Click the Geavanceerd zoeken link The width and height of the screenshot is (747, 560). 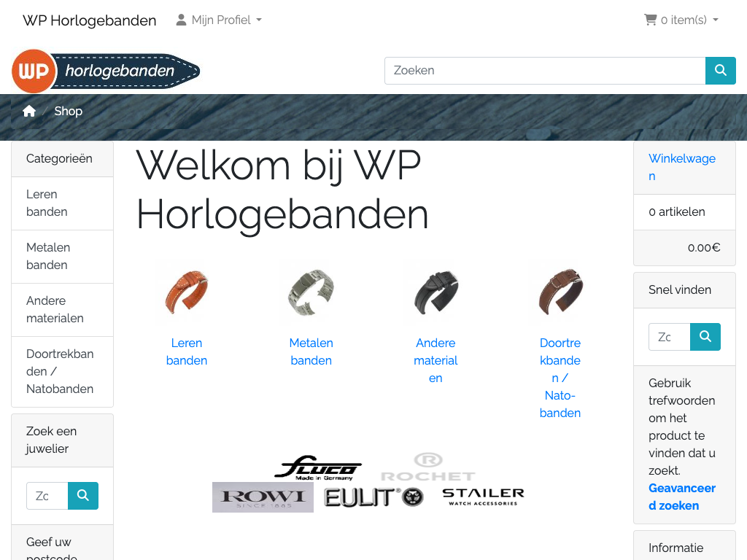point(682,497)
